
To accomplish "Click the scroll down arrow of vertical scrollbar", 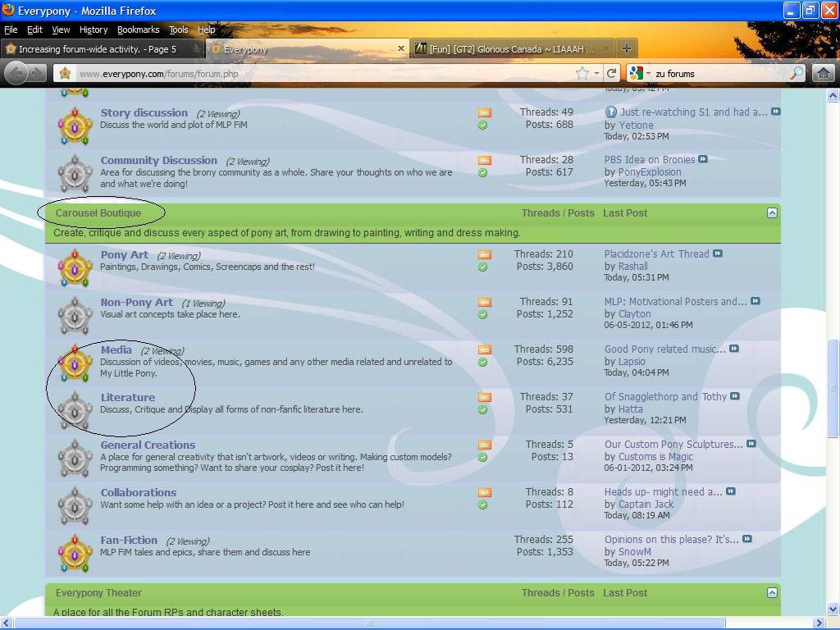I will [x=833, y=609].
